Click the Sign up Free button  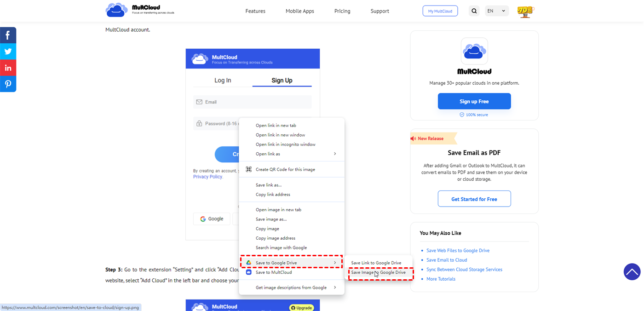474,101
